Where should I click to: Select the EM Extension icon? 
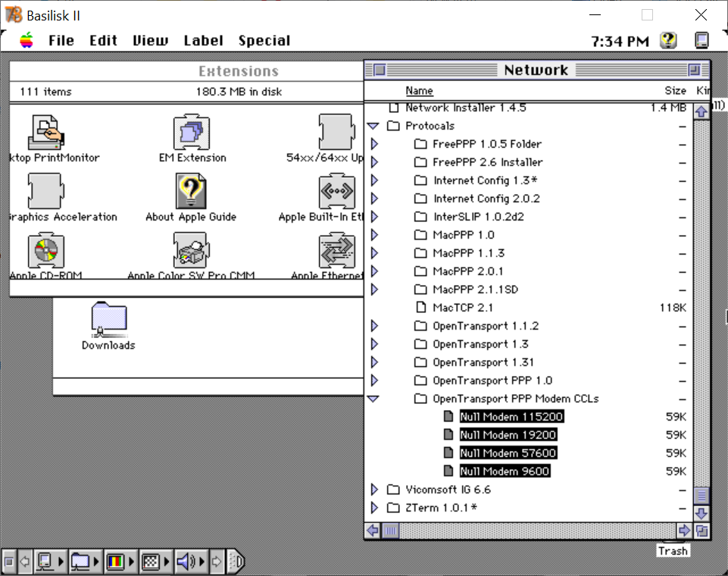click(192, 133)
